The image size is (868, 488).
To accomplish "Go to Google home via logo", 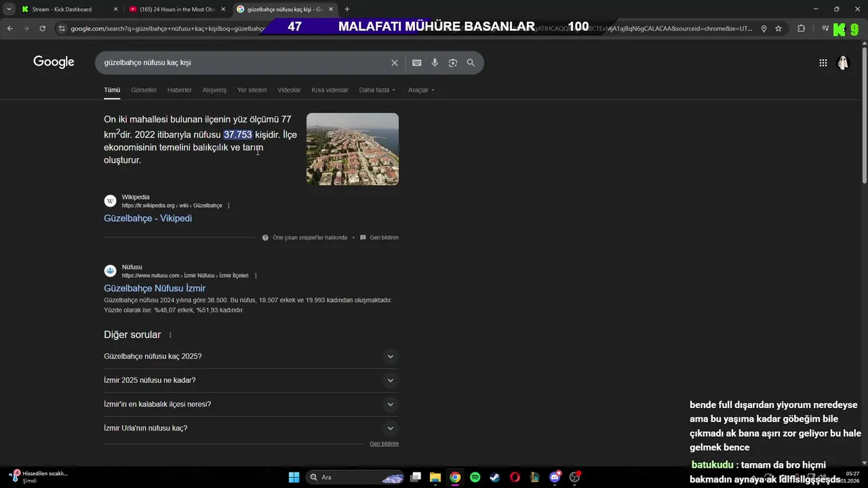I will point(54,62).
